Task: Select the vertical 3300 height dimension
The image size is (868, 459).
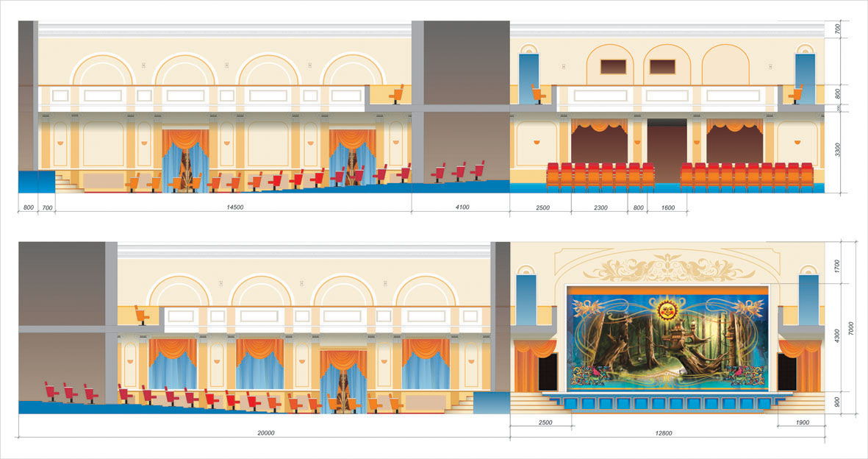Action: [838, 149]
